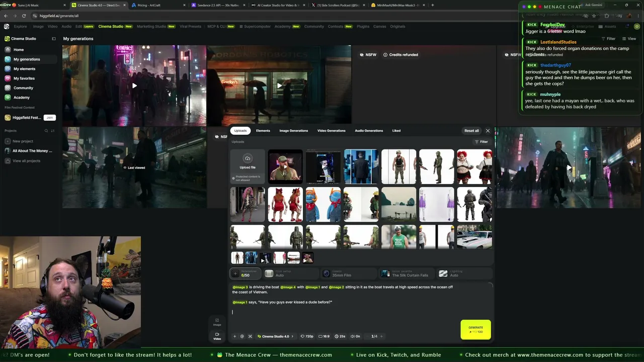
Task: Join the Higgsfield Film Festival contest
Action: (49, 118)
